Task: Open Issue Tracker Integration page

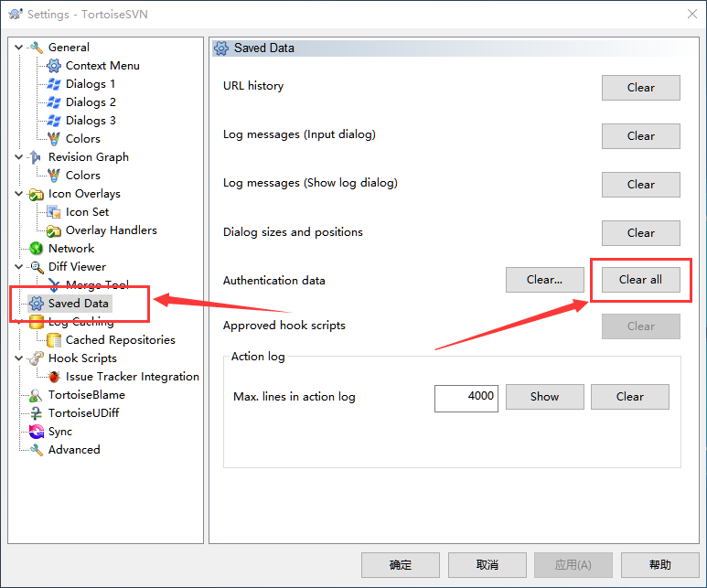Action: click(132, 377)
